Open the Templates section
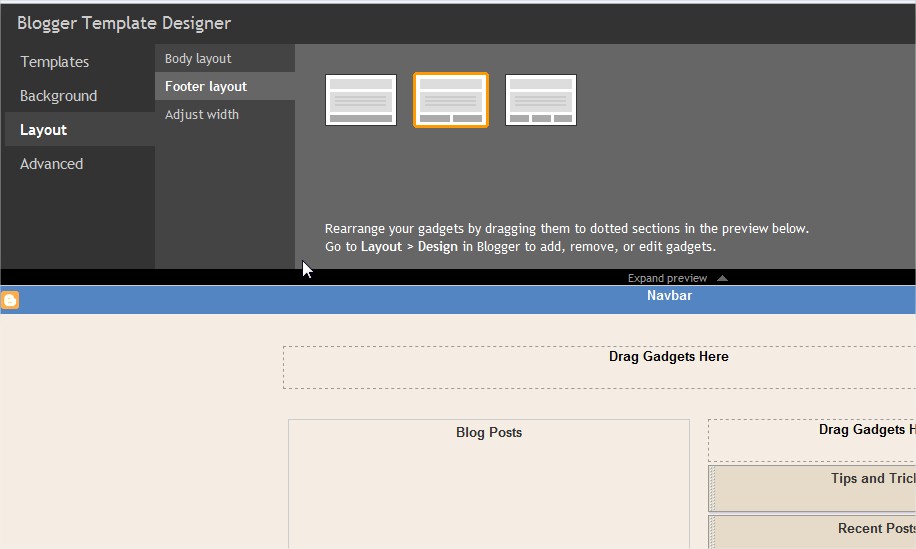916x549 pixels. [54, 61]
